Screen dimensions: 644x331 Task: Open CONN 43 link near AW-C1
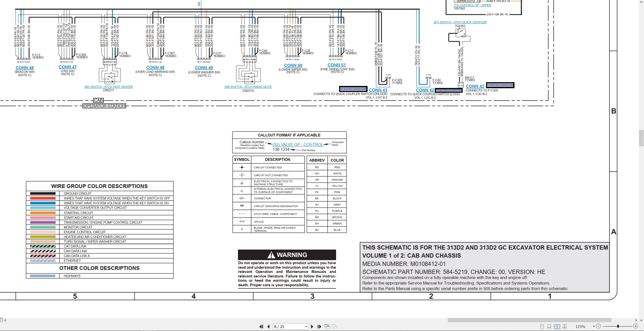click(x=475, y=86)
